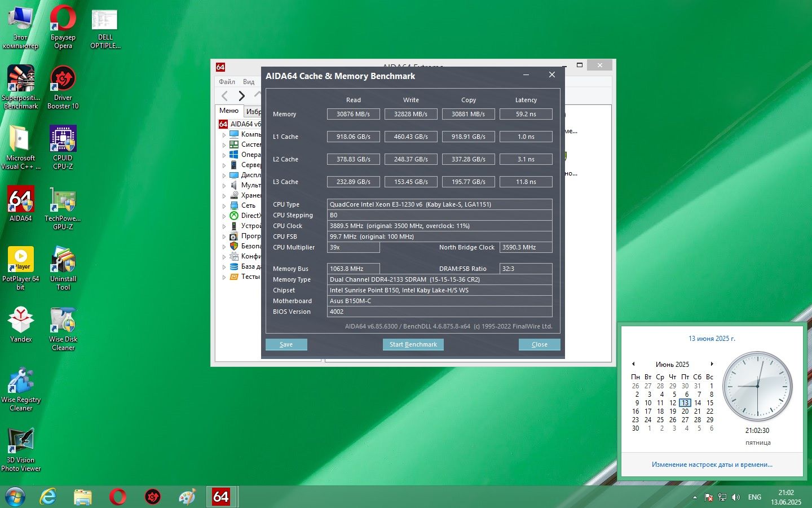Expand the DirectX tree node
Screen dimensions: 812x508
pos(224,216)
